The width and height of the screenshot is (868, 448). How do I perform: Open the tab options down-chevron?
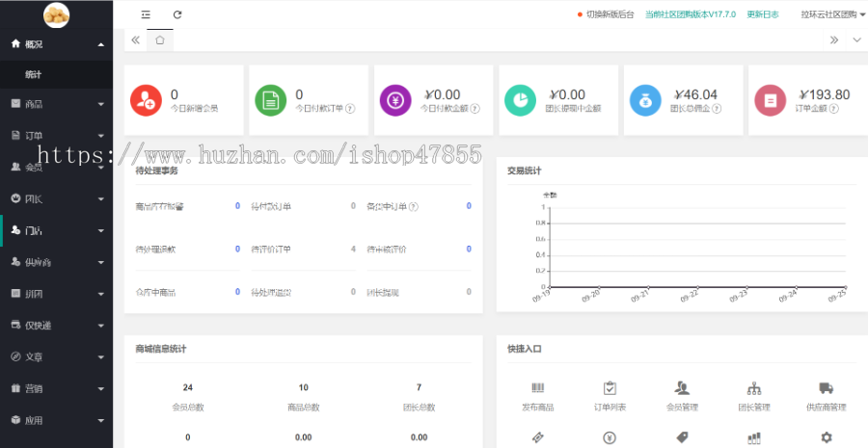pyautogui.click(x=857, y=40)
